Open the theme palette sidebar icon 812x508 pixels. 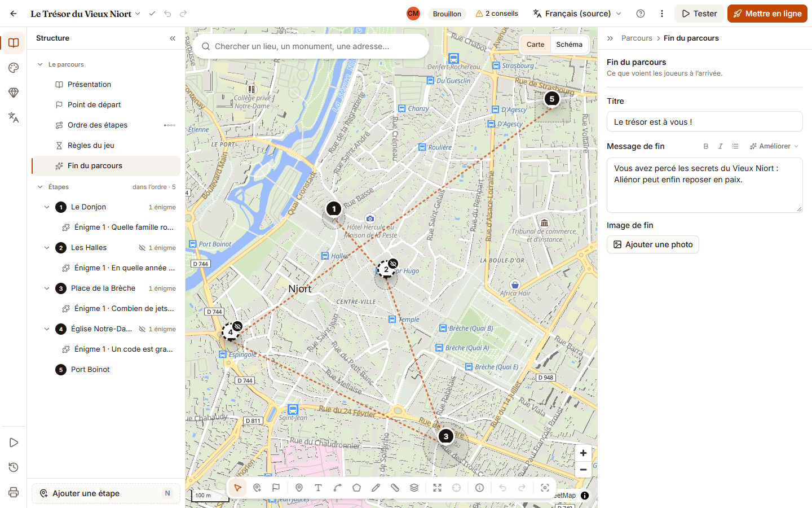point(14,68)
